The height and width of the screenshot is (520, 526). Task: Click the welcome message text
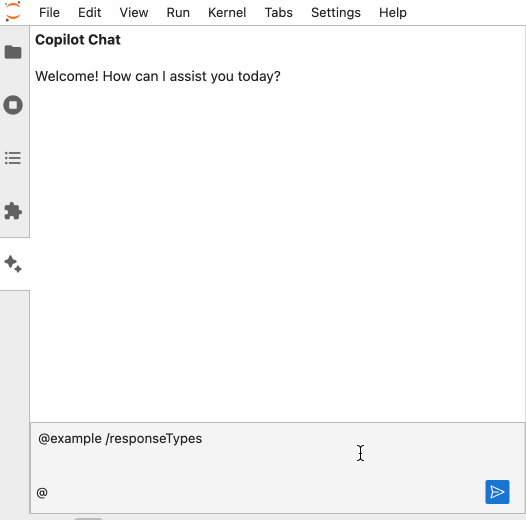pyautogui.click(x=158, y=76)
